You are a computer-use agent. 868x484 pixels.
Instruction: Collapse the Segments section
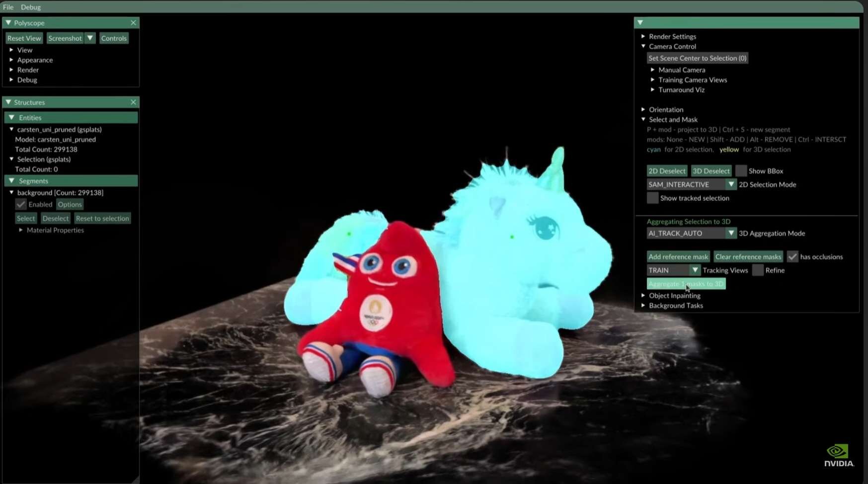pos(12,181)
